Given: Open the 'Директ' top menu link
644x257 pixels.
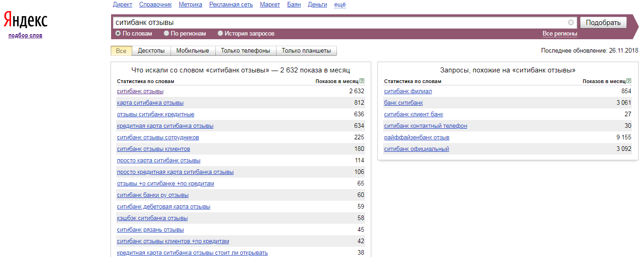Looking at the screenshot, I should [x=123, y=5].
